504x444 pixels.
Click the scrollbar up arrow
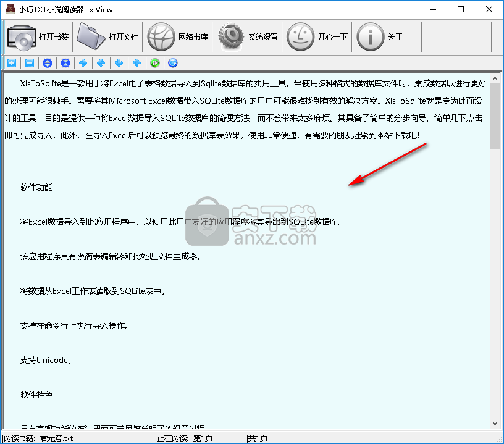click(495, 78)
